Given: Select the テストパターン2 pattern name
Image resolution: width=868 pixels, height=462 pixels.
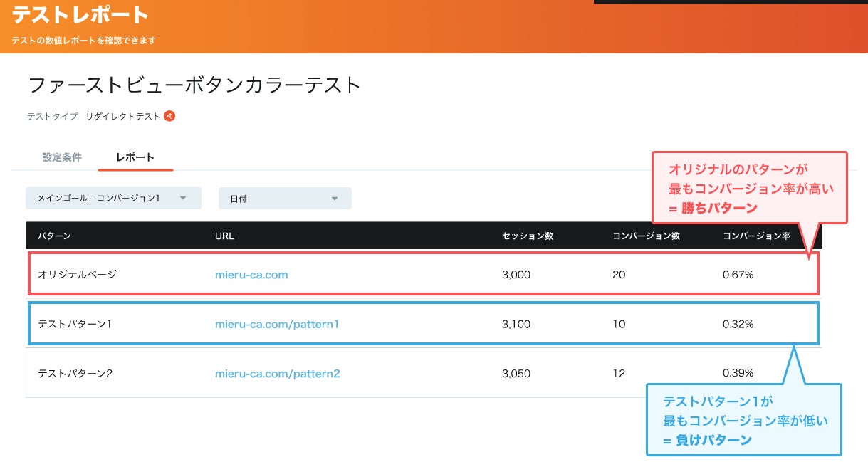Looking at the screenshot, I should point(75,374).
